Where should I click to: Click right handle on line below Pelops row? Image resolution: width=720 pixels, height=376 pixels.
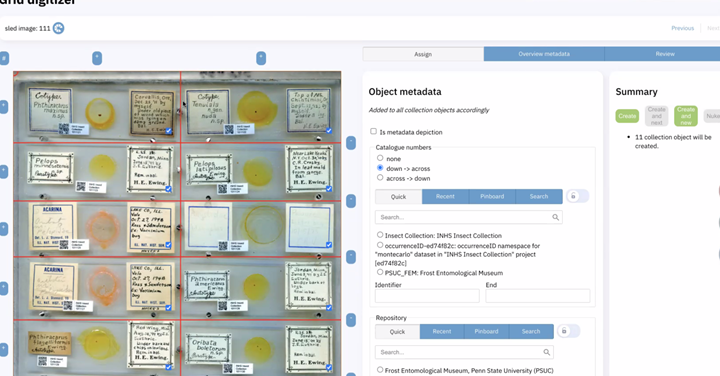(351, 201)
